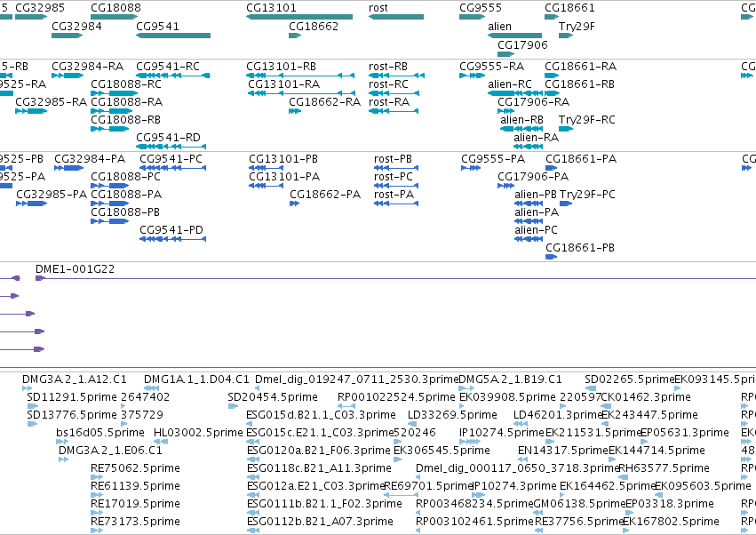The image size is (756, 535).
Task: Select transcript CG17906-RA
Action: 505,111
